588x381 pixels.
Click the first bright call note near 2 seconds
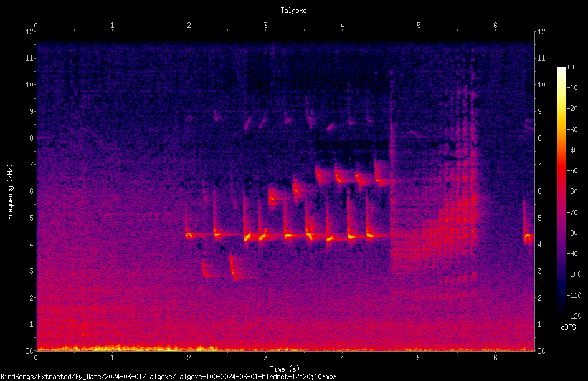click(x=189, y=235)
